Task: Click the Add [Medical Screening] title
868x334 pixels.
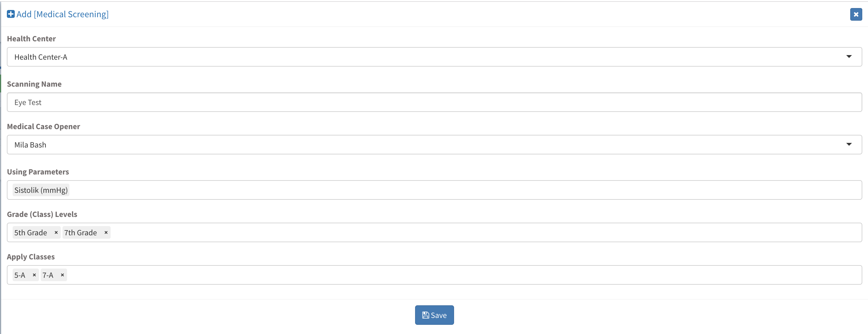Action: click(x=62, y=14)
